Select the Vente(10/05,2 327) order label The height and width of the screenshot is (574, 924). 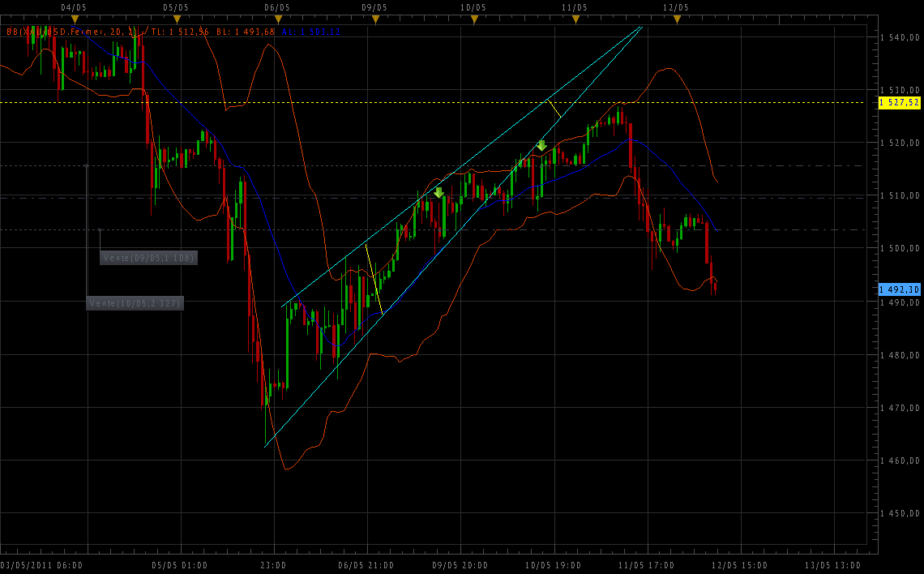click(135, 303)
